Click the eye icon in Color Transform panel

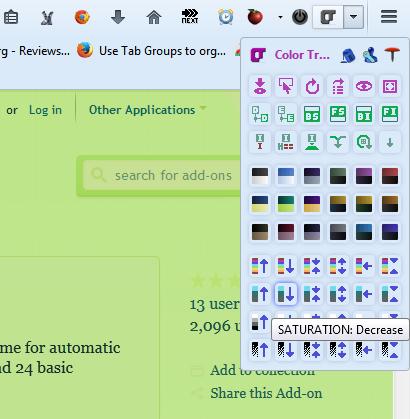[364, 86]
